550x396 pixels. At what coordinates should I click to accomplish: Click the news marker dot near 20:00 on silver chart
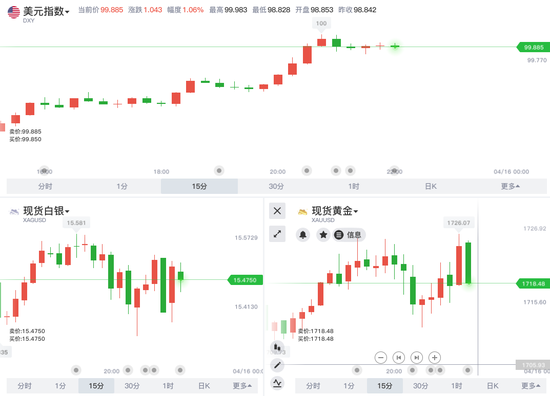click(128, 370)
